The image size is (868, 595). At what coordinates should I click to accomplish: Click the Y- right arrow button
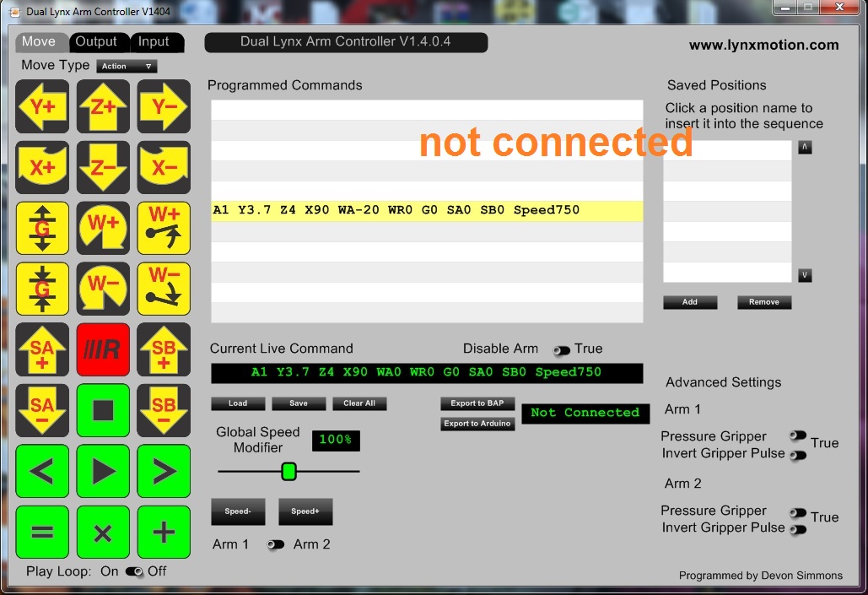tap(164, 106)
